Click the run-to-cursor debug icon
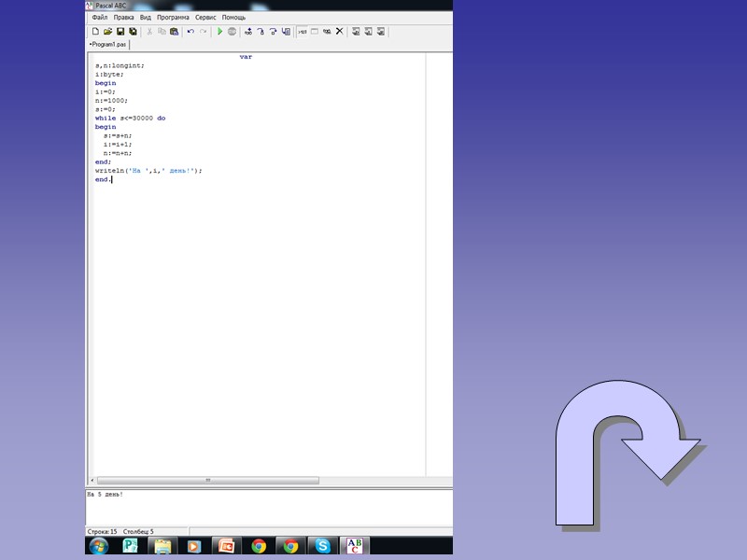This screenshot has height=560, width=747. pyautogui.click(x=286, y=32)
